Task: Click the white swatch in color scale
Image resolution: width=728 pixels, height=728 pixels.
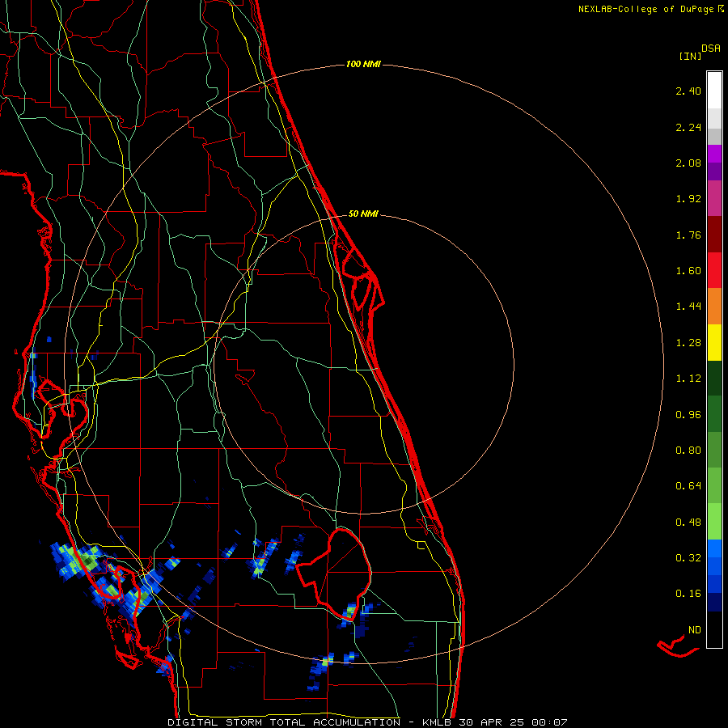Action: tap(714, 91)
